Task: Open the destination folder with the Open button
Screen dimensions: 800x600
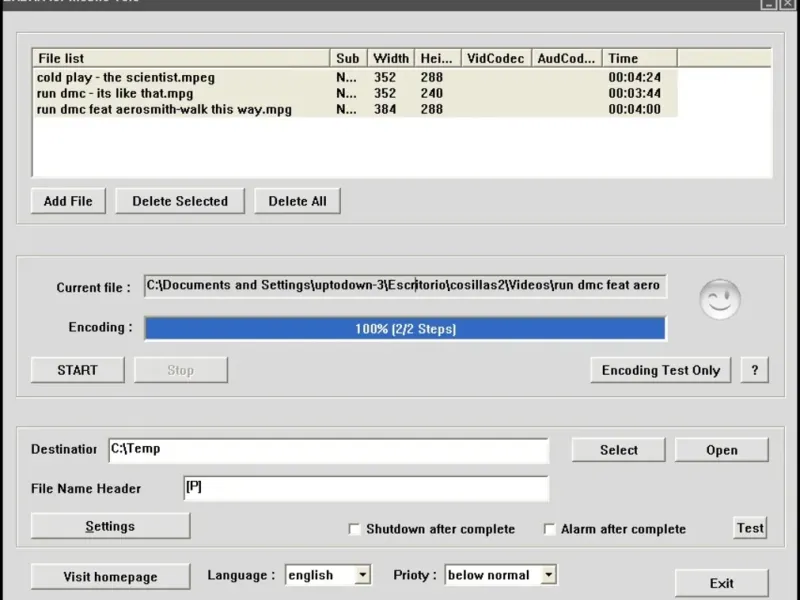Action: pos(721,450)
